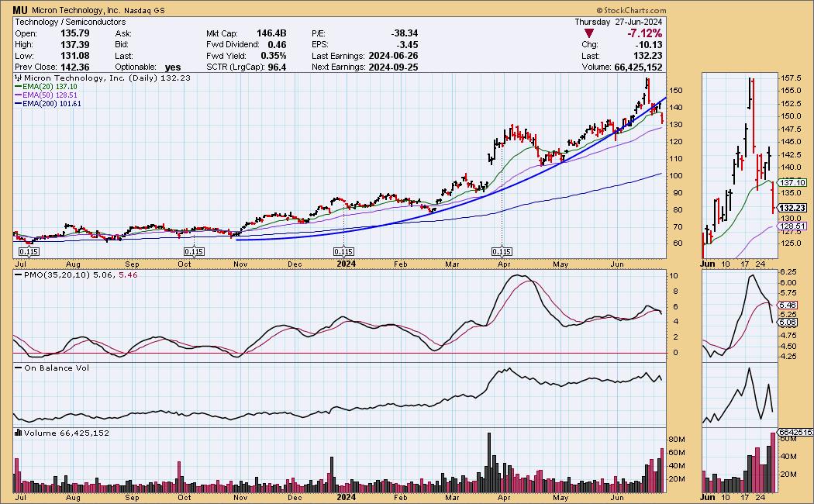Click the High value 137.39
Image resolution: width=814 pixels, height=504 pixels.
click(x=74, y=45)
